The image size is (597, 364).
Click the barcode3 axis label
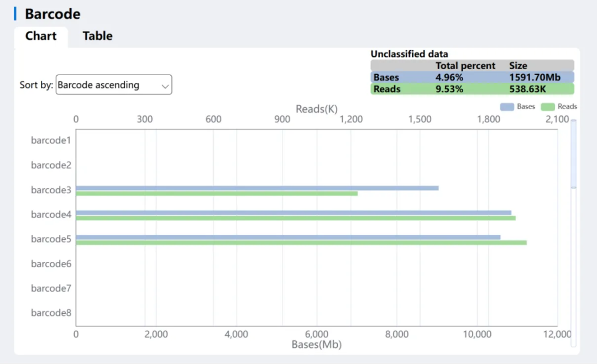coord(51,190)
